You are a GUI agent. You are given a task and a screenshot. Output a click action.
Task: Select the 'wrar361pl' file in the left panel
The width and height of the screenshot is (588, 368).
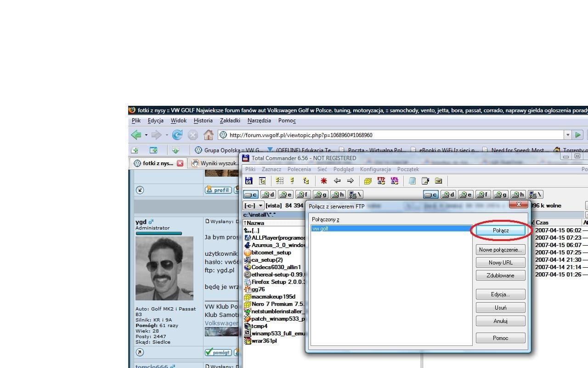[x=260, y=341]
